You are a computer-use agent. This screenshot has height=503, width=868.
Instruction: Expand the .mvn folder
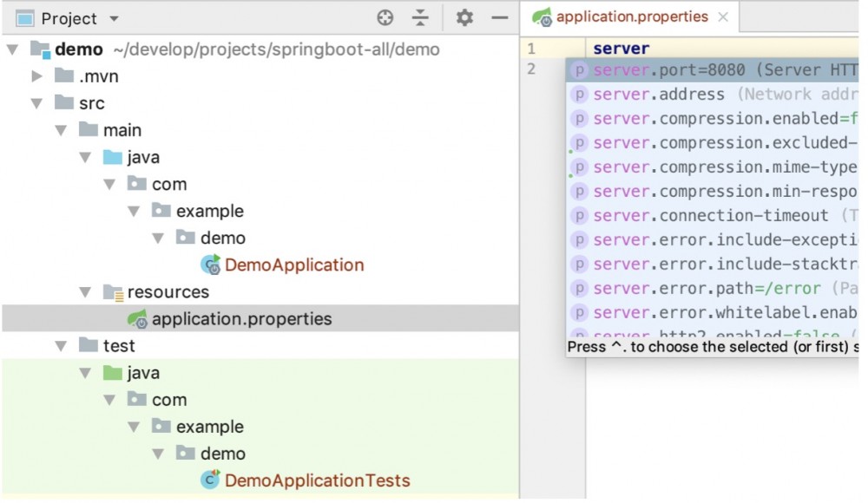point(35,76)
